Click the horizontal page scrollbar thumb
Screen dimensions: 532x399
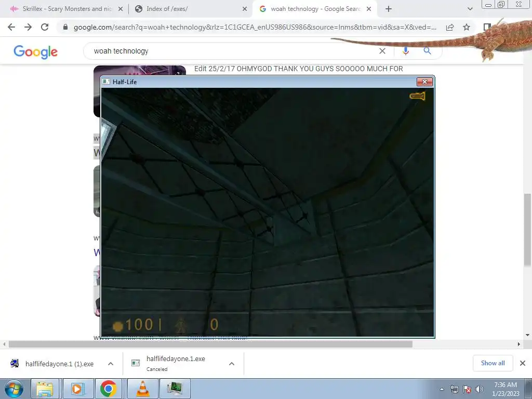(x=210, y=344)
